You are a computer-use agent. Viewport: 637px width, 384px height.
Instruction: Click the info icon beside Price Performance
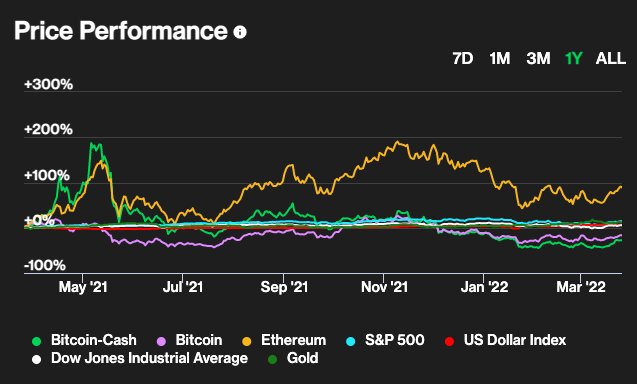[x=240, y=32]
